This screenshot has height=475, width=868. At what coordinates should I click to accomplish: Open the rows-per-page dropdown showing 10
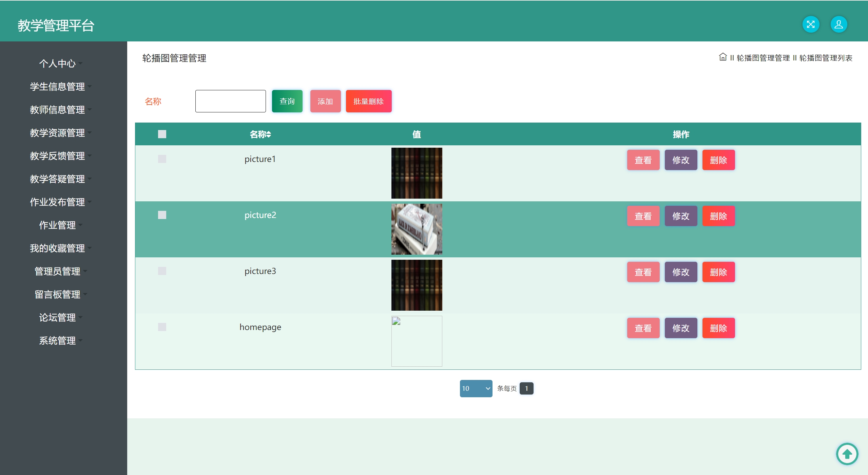pos(476,388)
